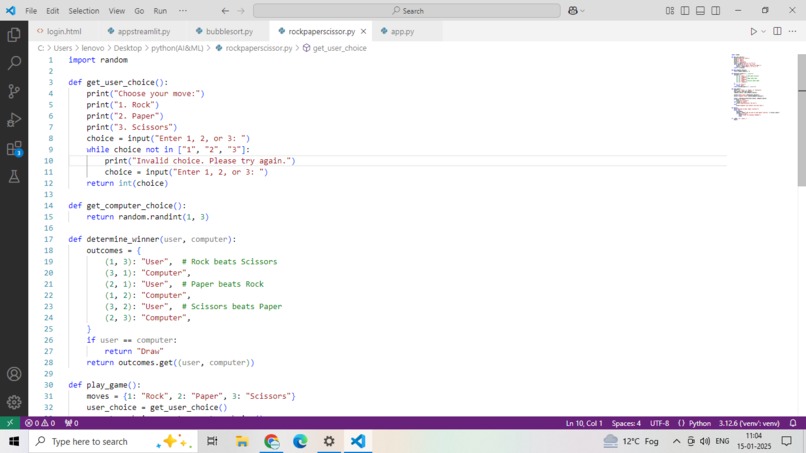Viewport: 806px width, 453px height.
Task: Open Source Control view
Action: 14,92
